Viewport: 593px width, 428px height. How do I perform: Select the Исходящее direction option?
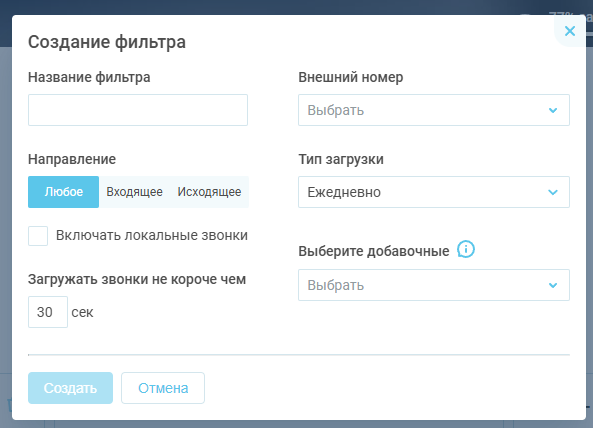click(x=209, y=192)
